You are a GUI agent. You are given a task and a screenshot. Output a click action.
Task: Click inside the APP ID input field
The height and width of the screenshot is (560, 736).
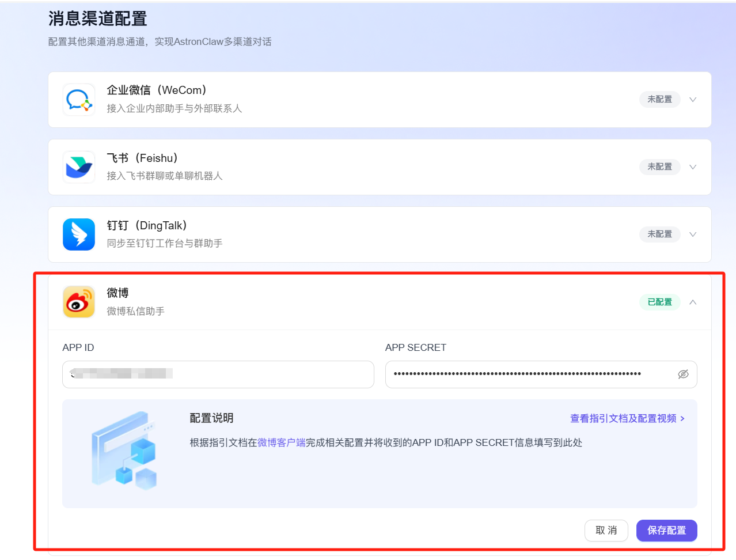pyautogui.click(x=218, y=374)
